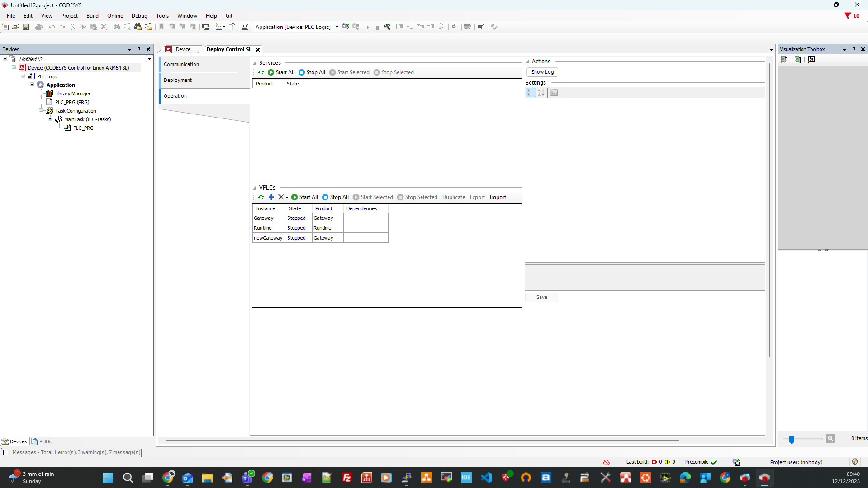
Task: Refresh the Services list
Action: [x=261, y=72]
